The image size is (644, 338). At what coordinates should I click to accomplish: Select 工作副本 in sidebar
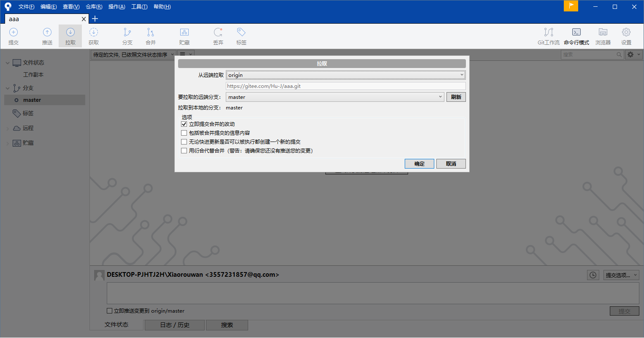click(33, 75)
